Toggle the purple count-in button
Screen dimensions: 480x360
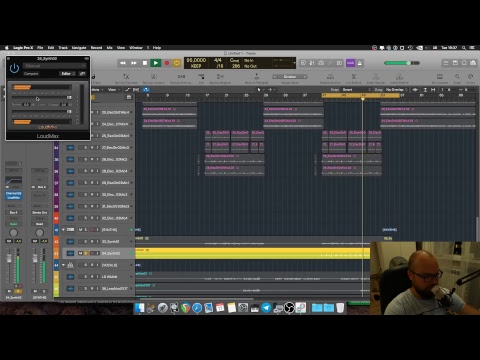tap(350, 63)
